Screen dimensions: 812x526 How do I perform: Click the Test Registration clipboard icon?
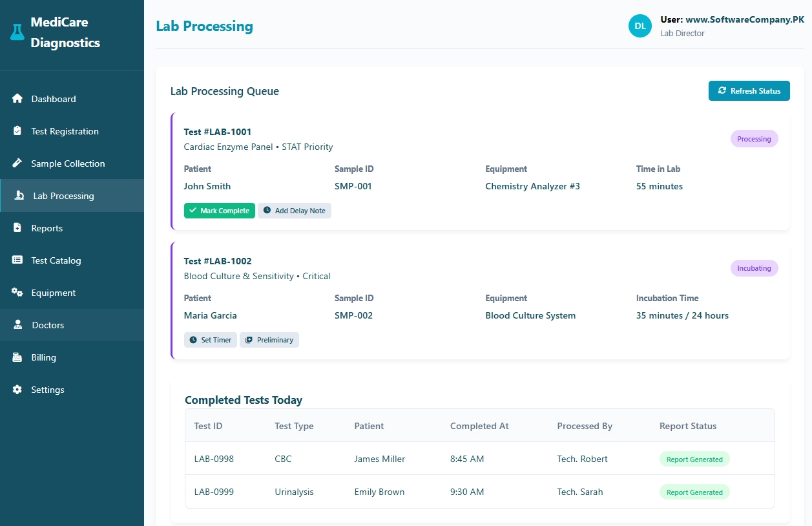[17, 131]
